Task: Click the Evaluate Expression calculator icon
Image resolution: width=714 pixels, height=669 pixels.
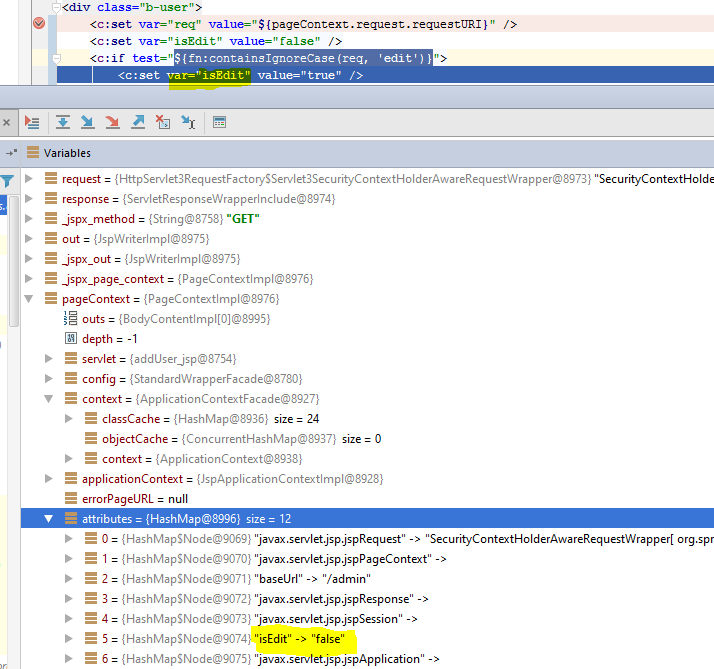Action: point(219,122)
